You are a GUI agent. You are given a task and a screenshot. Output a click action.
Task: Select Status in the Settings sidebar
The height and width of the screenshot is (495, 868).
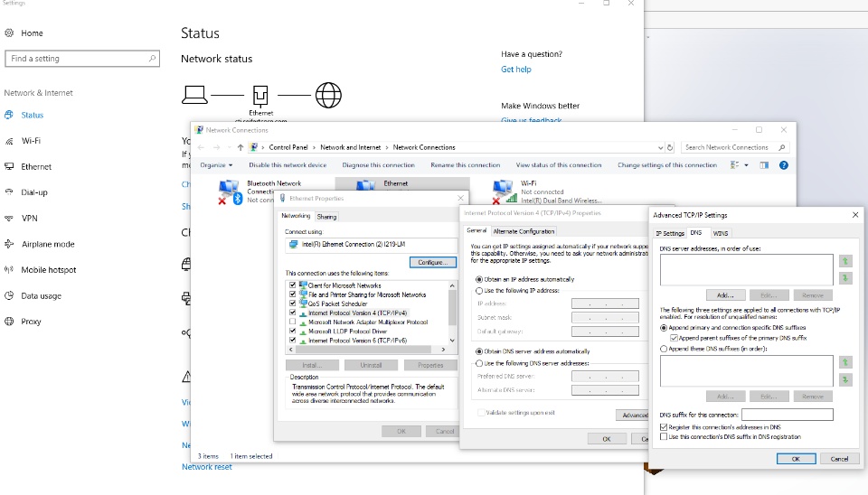pos(33,115)
